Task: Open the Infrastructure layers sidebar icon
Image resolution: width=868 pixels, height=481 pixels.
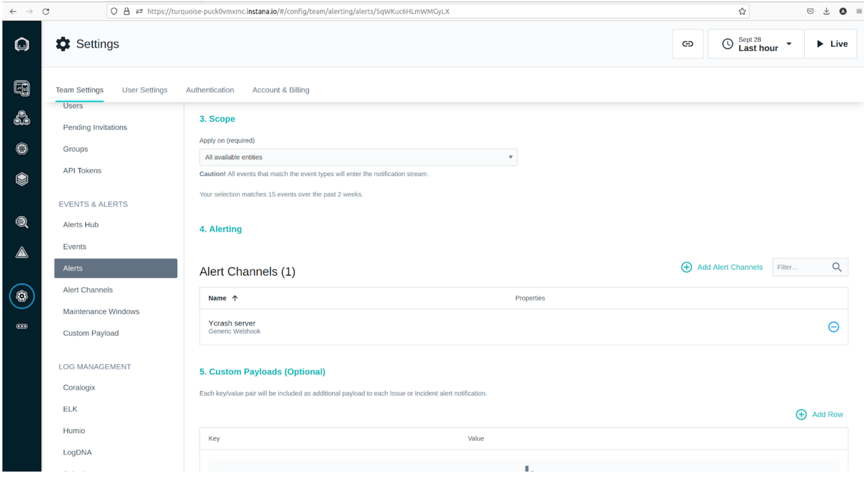Action: 22,179
